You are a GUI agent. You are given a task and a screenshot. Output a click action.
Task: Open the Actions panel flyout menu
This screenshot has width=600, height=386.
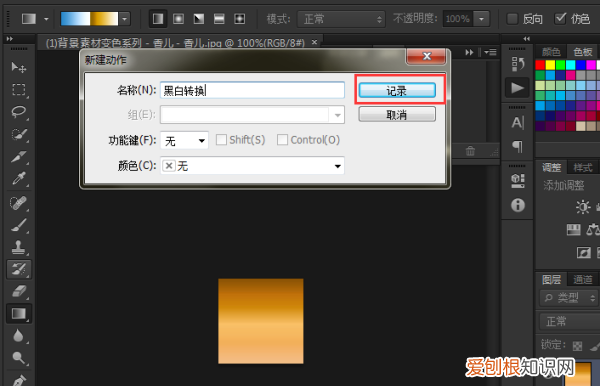tap(490, 52)
